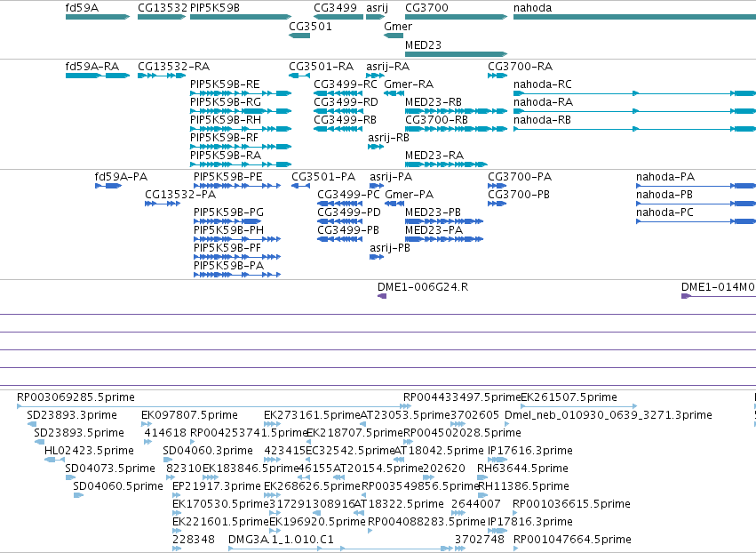Select the CG3700 gene label
The height and width of the screenshot is (553, 756).
tap(426, 8)
